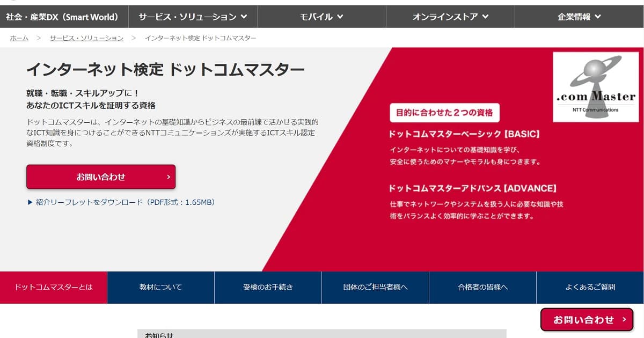
Task: Open 社会・産業DX (Smart World) menu item
Action: (x=64, y=17)
